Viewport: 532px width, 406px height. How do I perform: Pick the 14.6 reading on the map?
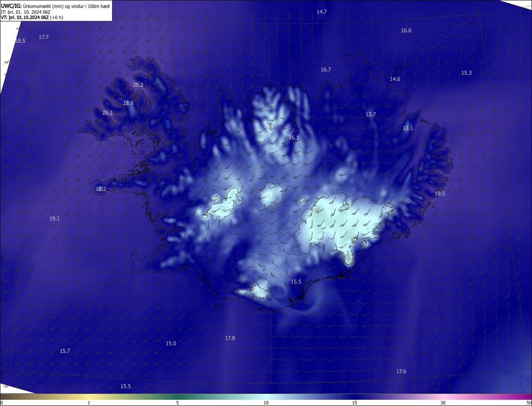point(395,79)
